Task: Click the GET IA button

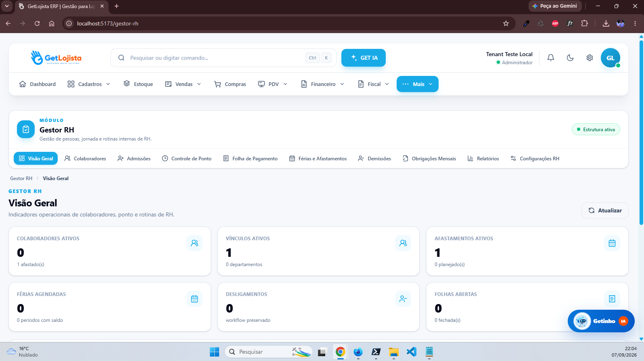Action: point(364,58)
